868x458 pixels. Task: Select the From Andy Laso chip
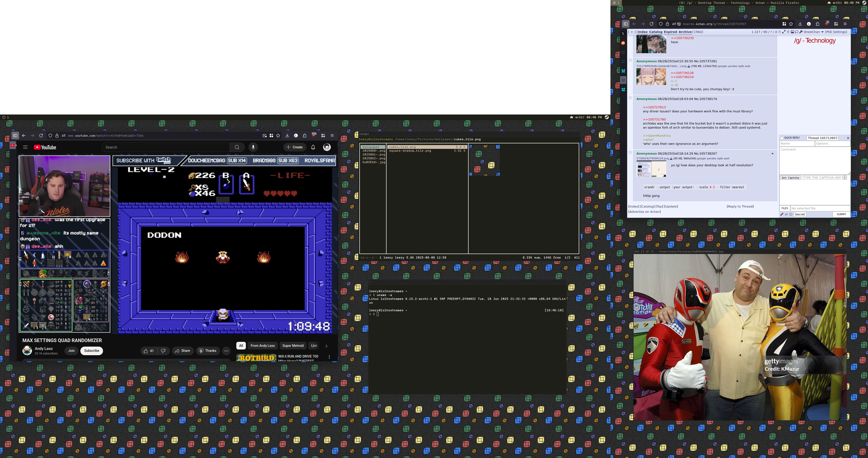263,346
